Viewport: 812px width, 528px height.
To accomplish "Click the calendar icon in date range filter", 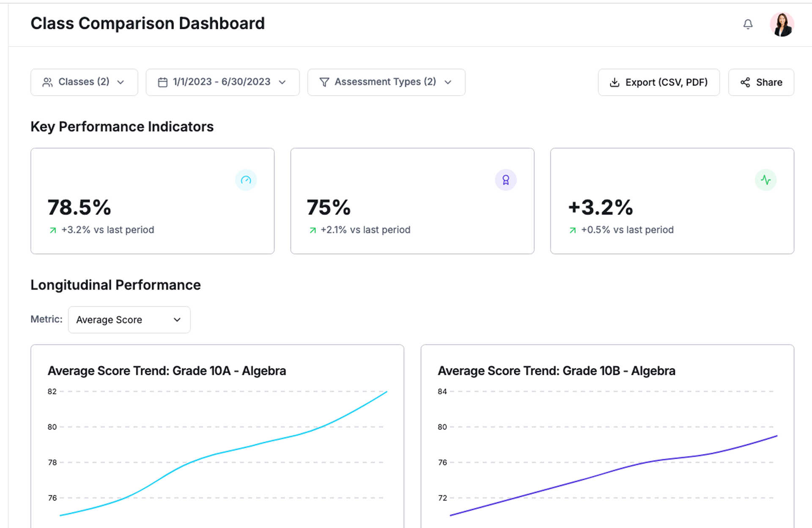I will pos(162,82).
